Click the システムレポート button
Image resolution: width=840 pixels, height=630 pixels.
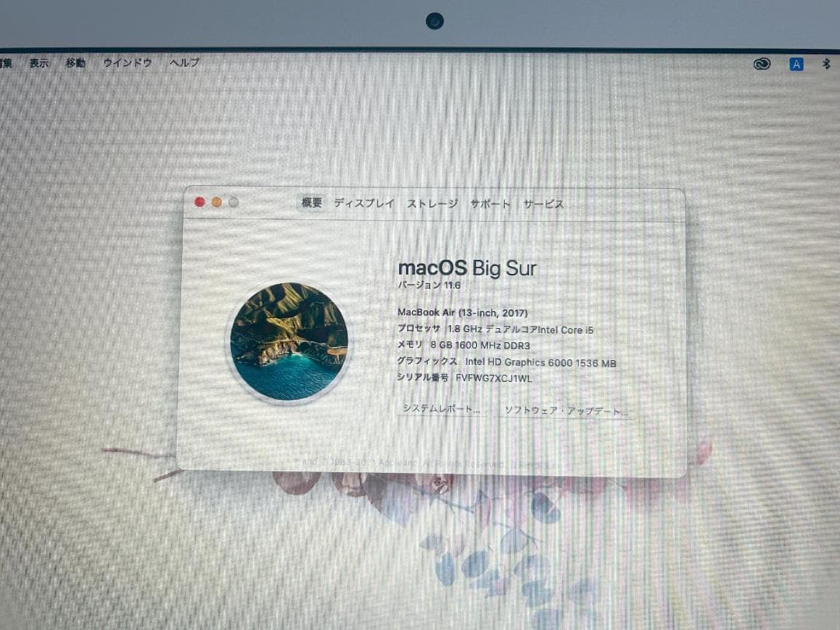440,408
